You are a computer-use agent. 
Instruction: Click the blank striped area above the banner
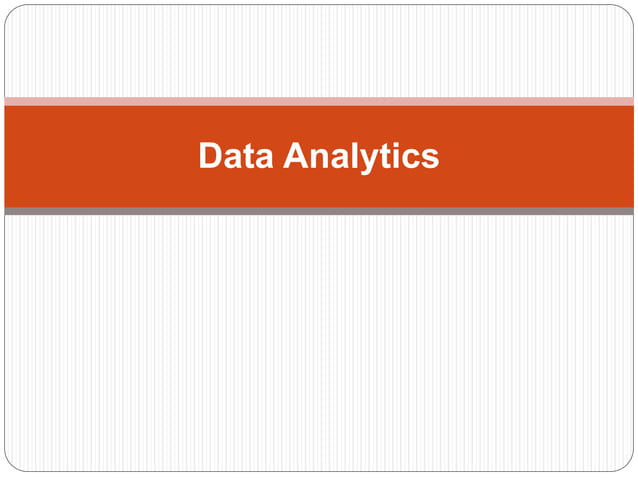point(319,51)
